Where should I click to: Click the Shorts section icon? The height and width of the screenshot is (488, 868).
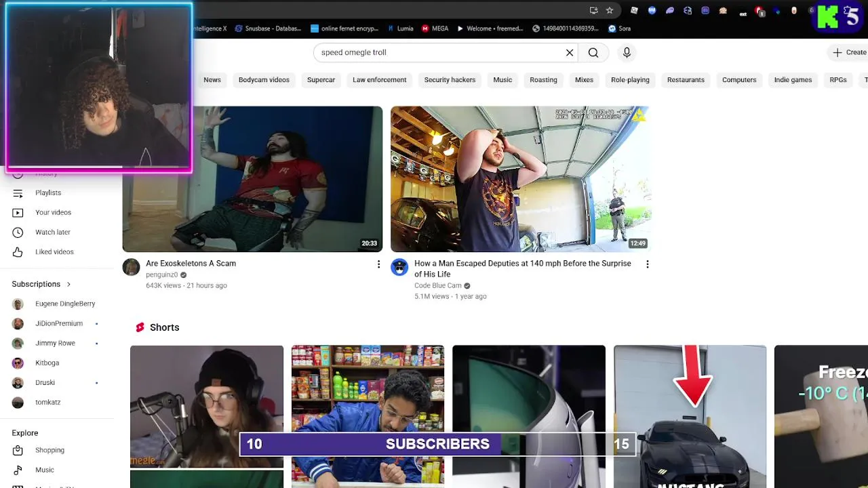pos(140,327)
